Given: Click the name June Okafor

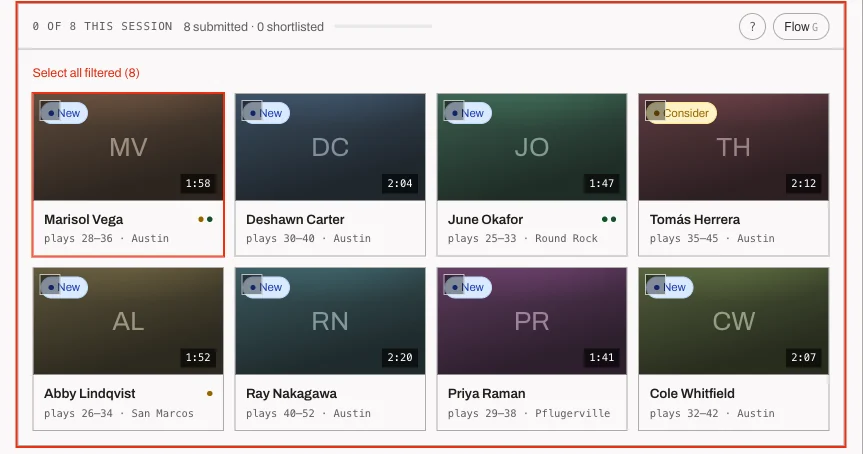Looking at the screenshot, I should (x=485, y=220).
